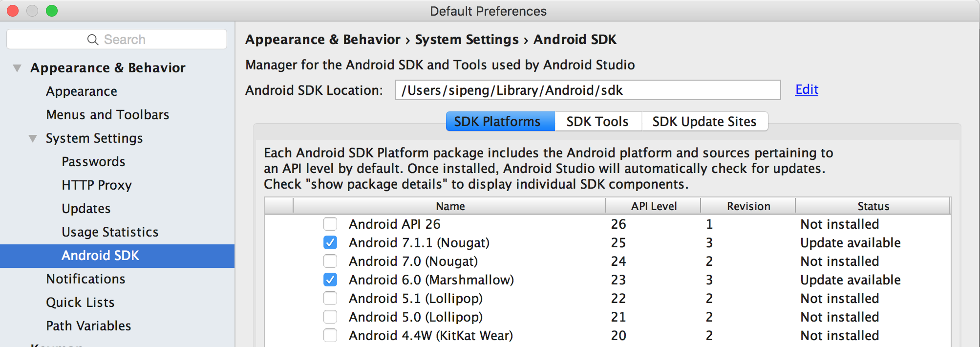980x347 pixels.
Task: Close the Default Preferences window
Action: point(13,11)
